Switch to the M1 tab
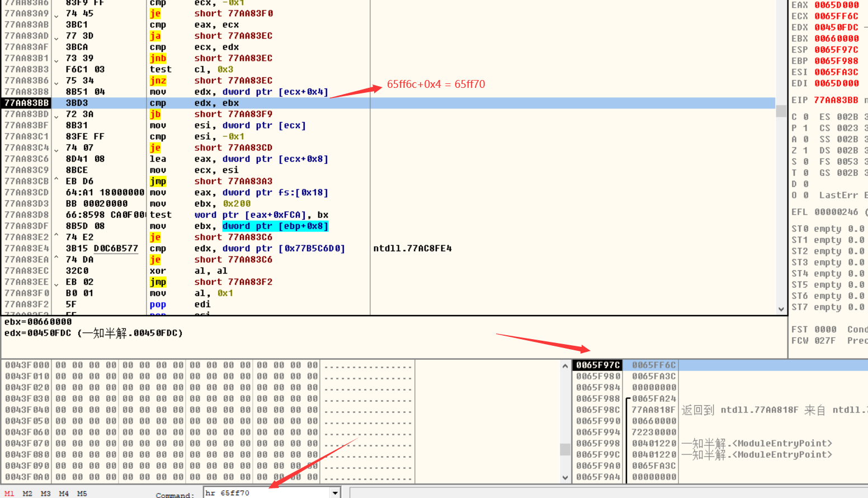The width and height of the screenshot is (868, 498). pyautogui.click(x=9, y=494)
